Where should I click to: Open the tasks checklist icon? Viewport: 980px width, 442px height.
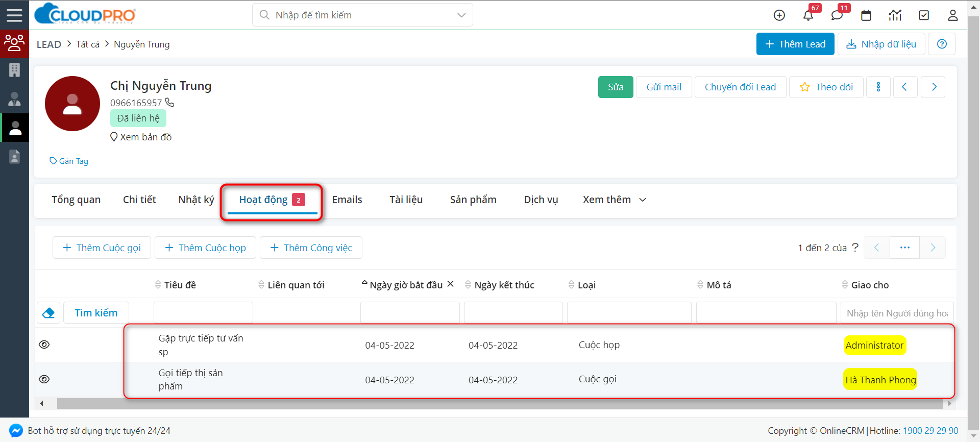tap(924, 15)
